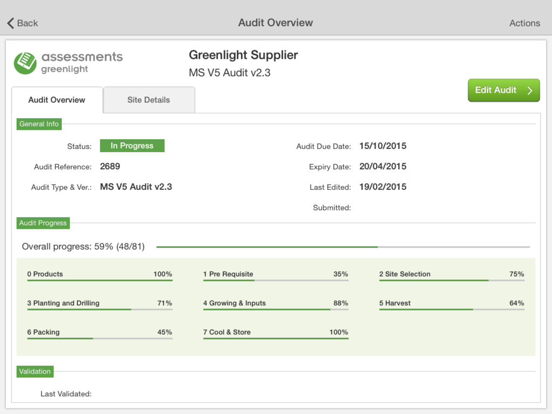Open the 0 Products section
This screenshot has height=414, width=552.
point(100,275)
